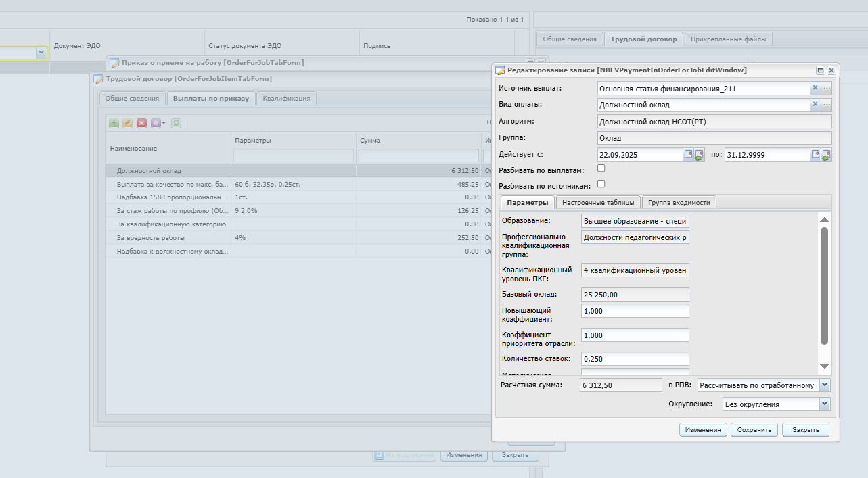This screenshot has height=478, width=868.
Task: Click Изменения button in Приказ о приеме window
Action: point(464,455)
